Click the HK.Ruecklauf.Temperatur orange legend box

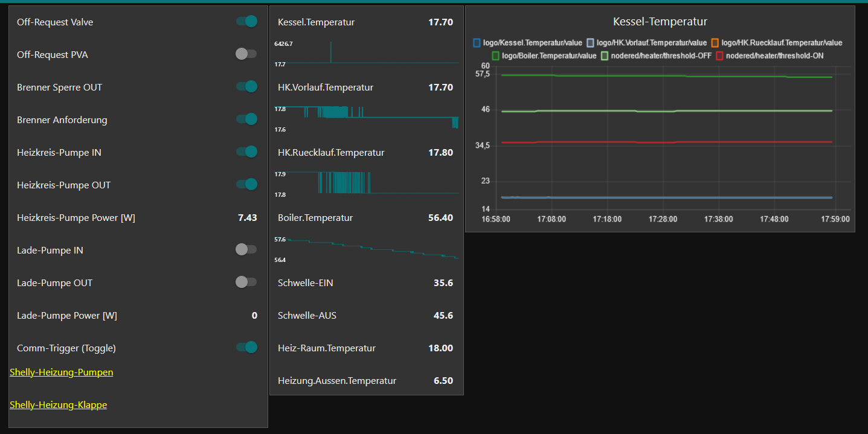[715, 43]
